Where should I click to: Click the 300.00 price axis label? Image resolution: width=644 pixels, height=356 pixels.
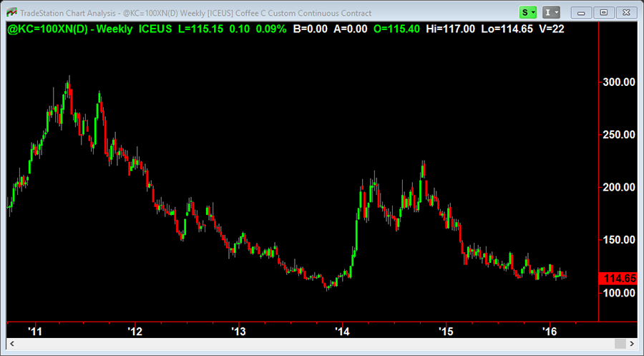pyautogui.click(x=619, y=82)
